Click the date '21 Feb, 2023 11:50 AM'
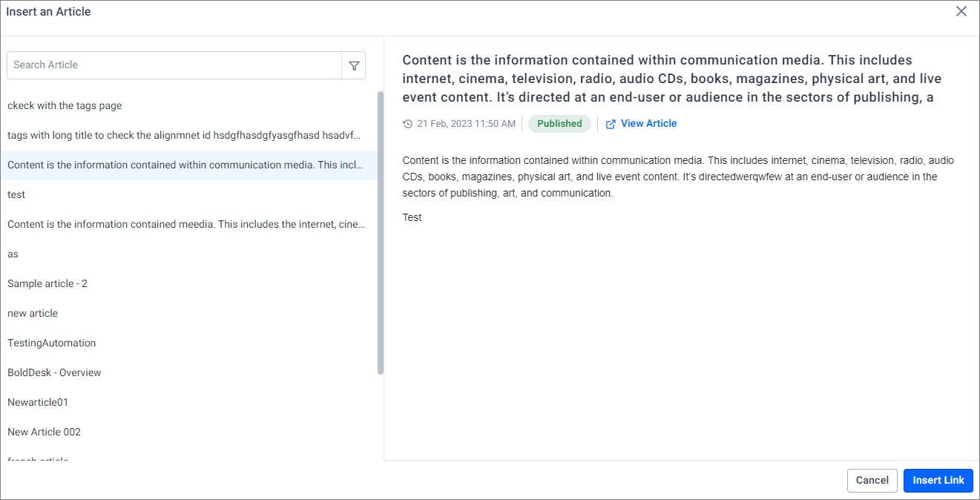 [x=466, y=124]
